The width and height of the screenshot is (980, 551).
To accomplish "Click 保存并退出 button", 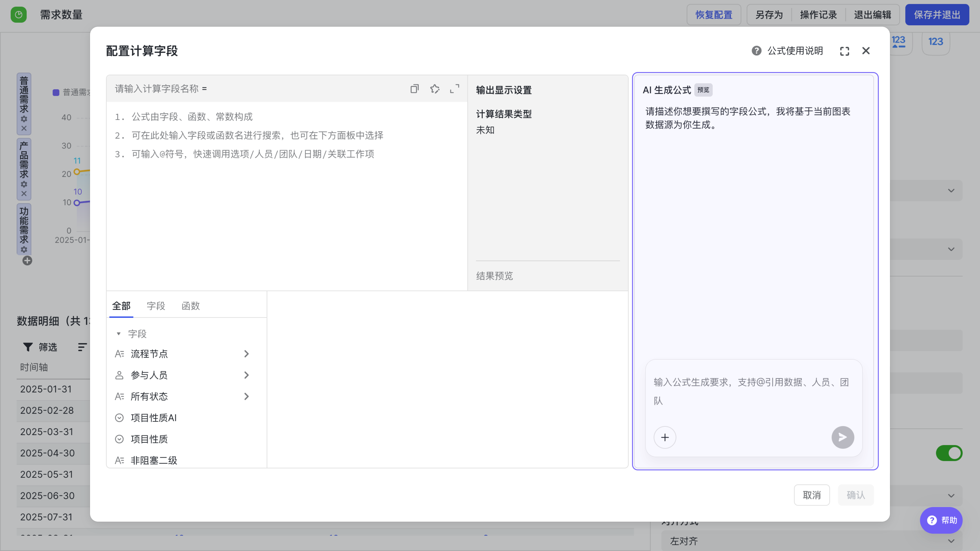I will (x=937, y=15).
